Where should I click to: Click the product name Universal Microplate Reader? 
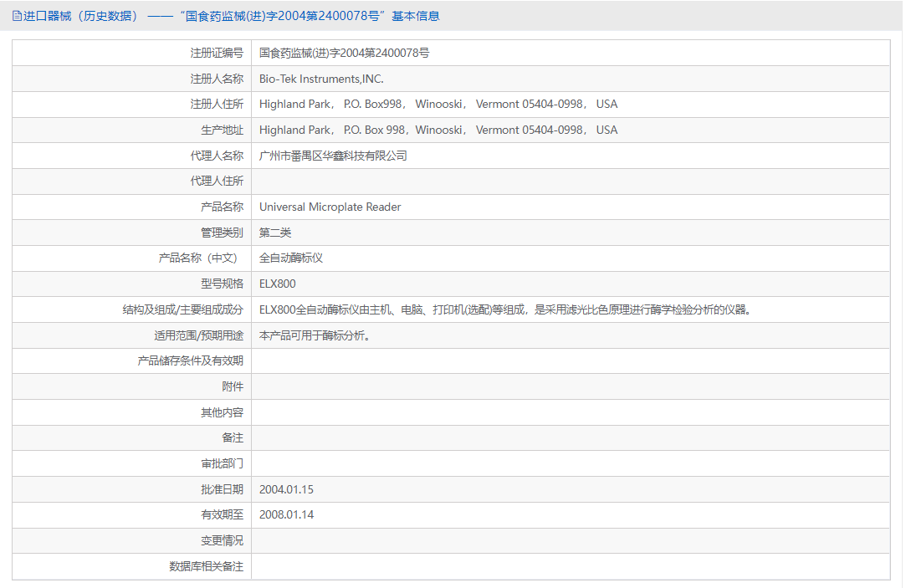(x=330, y=207)
